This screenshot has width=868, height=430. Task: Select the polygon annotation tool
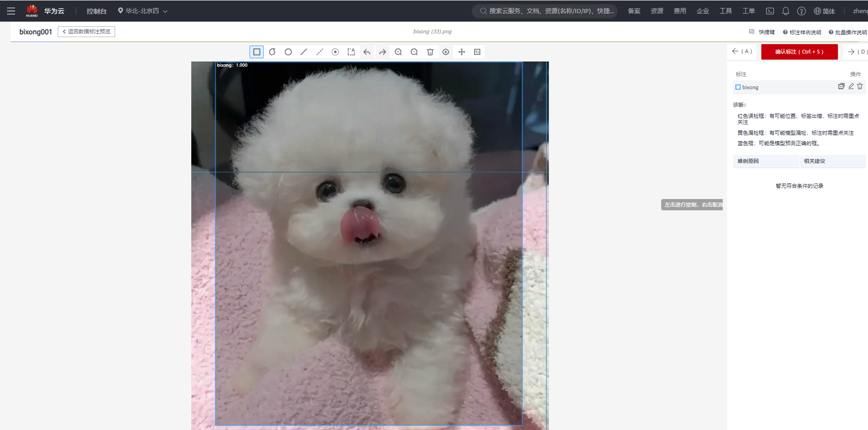[x=273, y=52]
